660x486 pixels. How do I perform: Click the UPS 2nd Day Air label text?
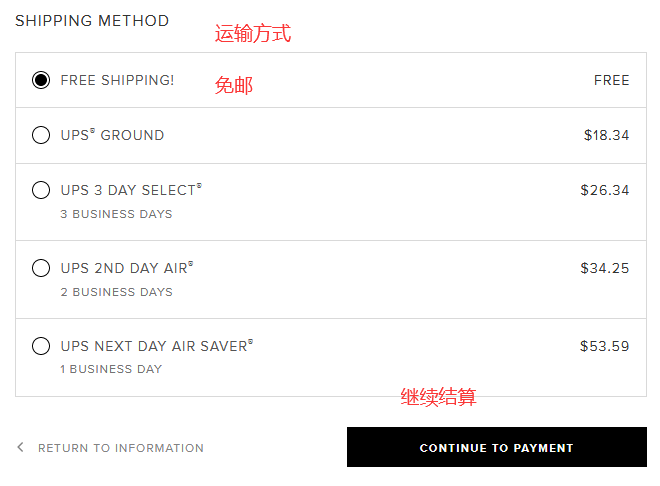coord(127,268)
